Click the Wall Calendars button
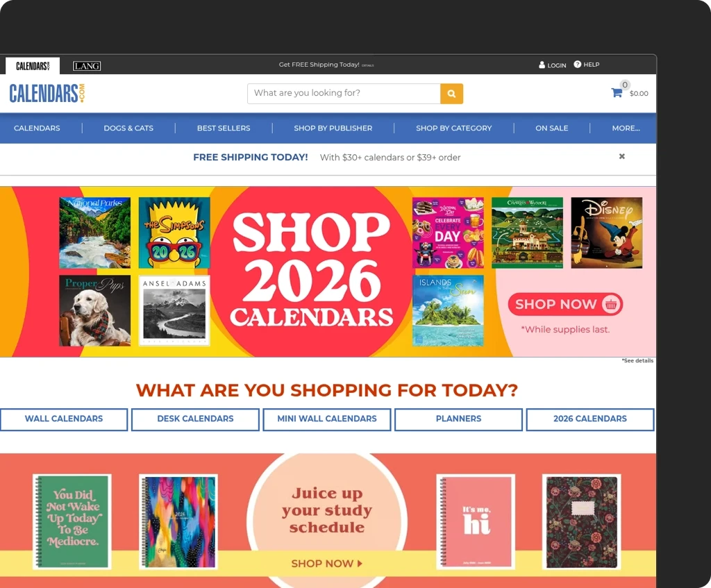Viewport: 711px width, 588px height. [x=64, y=419]
